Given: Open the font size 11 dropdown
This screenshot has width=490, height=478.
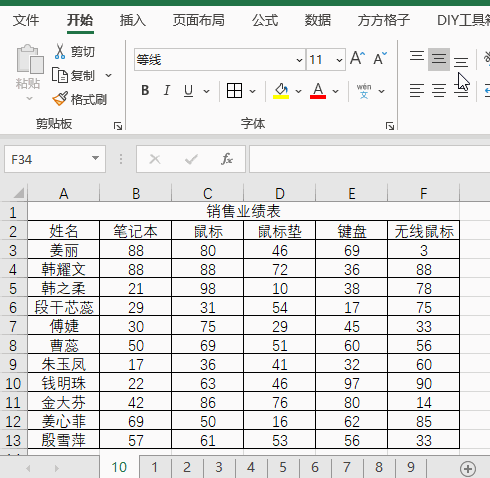Looking at the screenshot, I should pos(339,60).
